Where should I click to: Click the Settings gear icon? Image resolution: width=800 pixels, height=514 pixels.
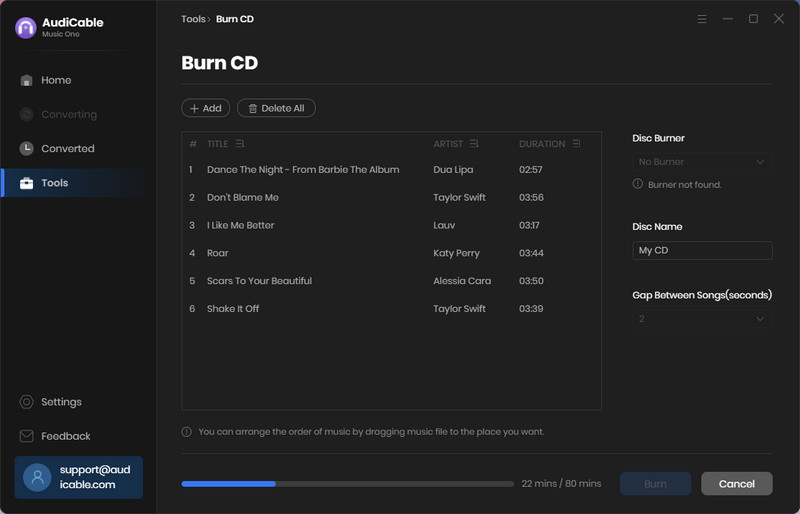pos(27,402)
